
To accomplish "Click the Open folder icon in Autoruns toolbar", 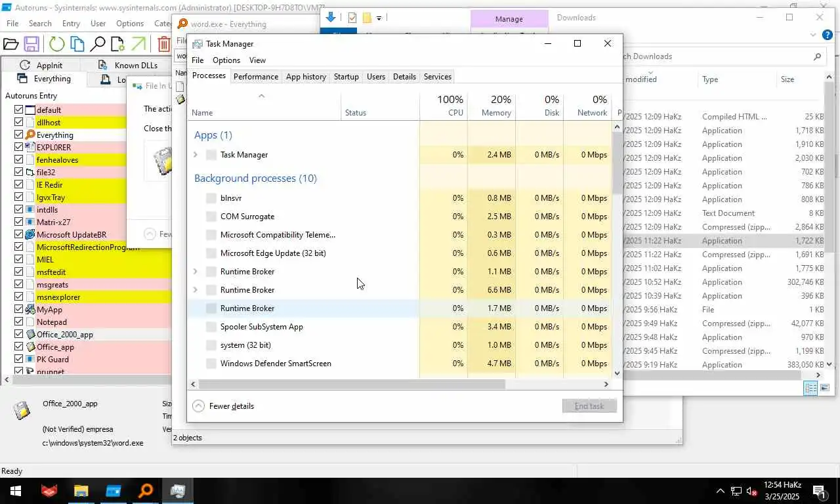I will pyautogui.click(x=10, y=44).
